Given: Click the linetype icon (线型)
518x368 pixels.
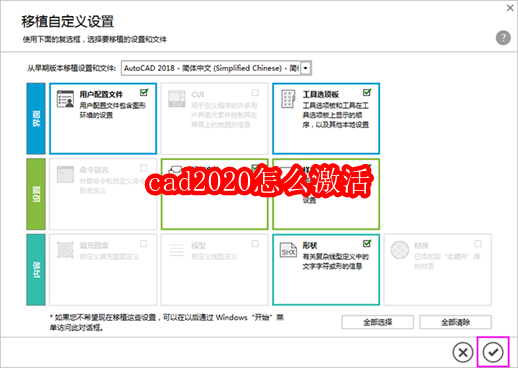Looking at the screenshot, I should point(177,250).
